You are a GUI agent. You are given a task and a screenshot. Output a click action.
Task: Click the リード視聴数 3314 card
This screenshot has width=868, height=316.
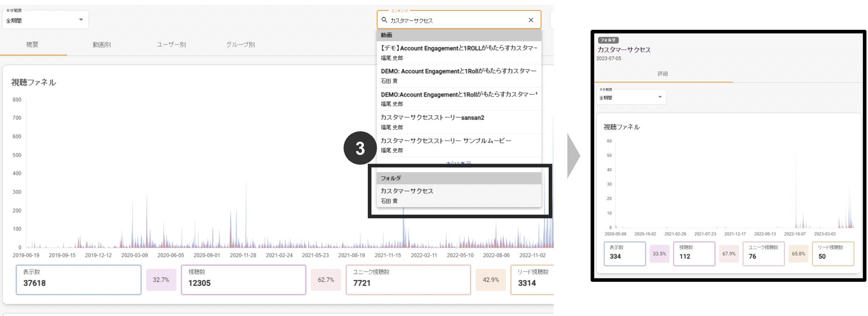tap(532, 280)
